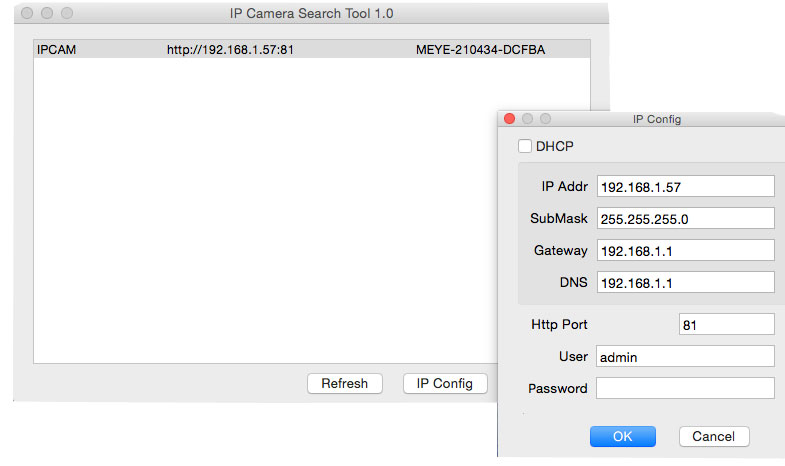785x466 pixels.
Task: Close the IP Camera Search Tool window
Action: pyautogui.click(x=27, y=14)
